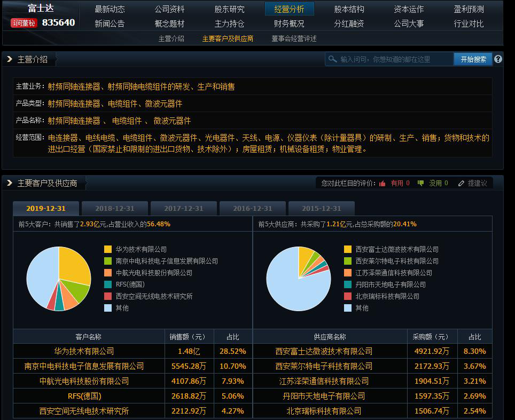Click the top-5 customers pie chart

[x=59, y=279]
